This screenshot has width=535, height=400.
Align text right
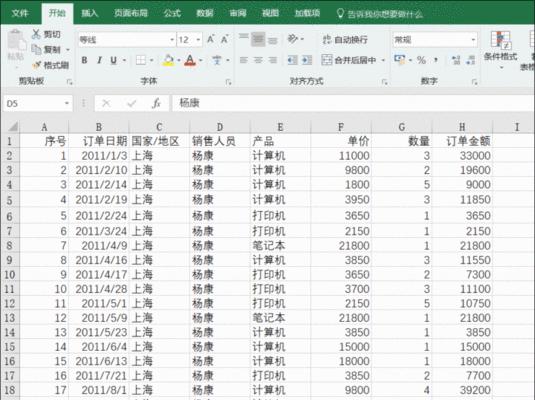pos(273,60)
